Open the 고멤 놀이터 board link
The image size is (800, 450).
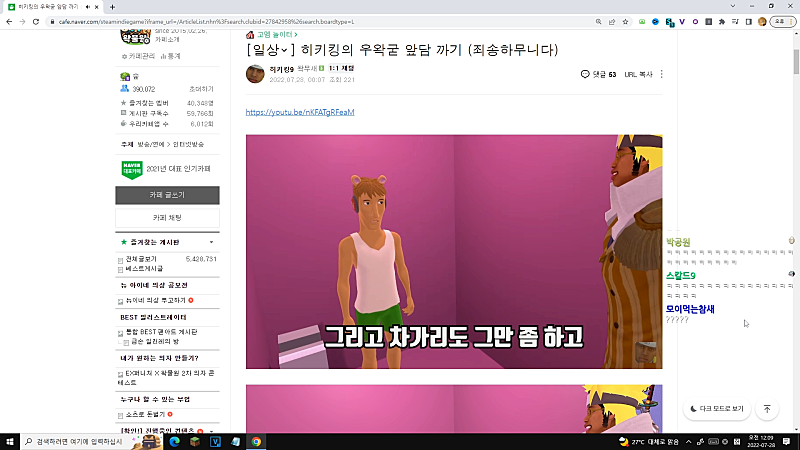(x=277, y=35)
